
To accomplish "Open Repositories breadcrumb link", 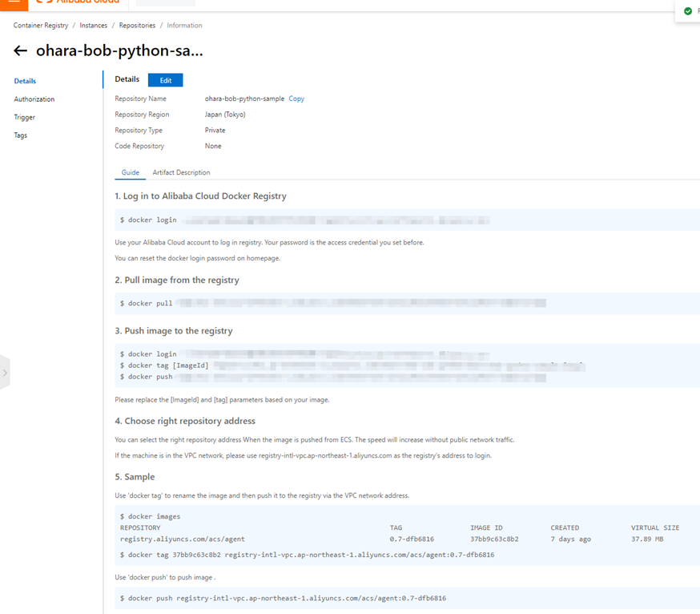I will (x=137, y=26).
